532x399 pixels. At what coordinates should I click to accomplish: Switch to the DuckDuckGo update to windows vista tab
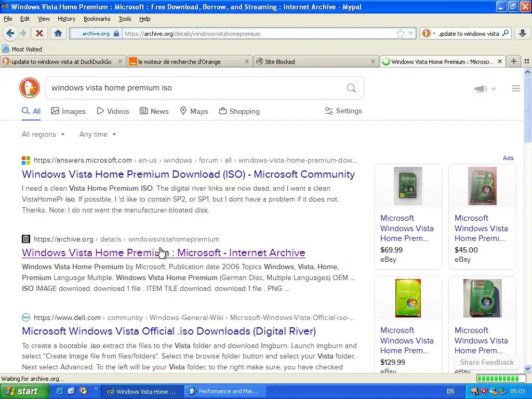click(61, 62)
